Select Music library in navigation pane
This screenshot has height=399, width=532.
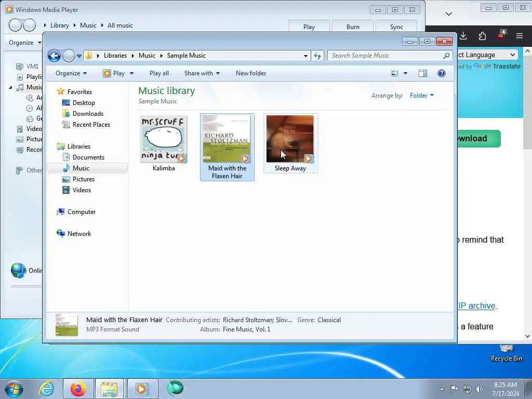click(81, 168)
